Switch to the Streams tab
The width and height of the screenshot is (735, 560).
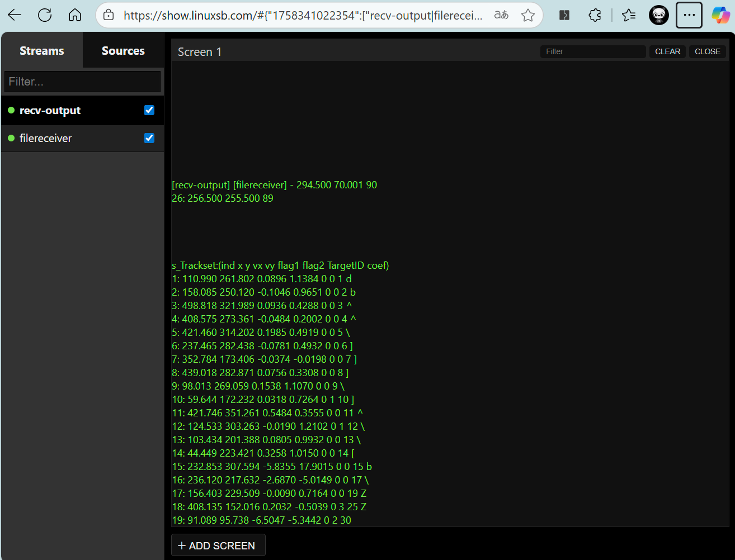(42, 51)
